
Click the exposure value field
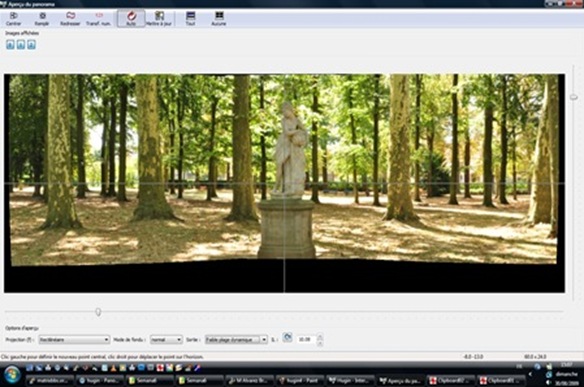click(x=306, y=339)
